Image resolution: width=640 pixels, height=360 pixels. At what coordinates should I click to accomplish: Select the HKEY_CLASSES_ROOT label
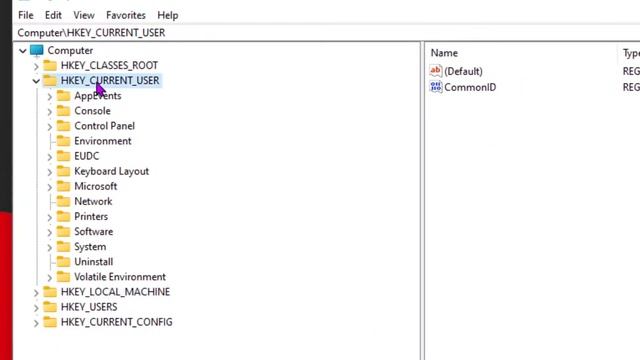point(109,66)
